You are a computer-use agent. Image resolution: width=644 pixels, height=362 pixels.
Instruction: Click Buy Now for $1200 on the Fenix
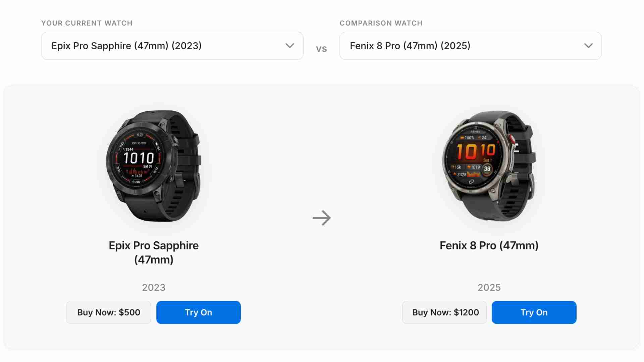point(444,312)
